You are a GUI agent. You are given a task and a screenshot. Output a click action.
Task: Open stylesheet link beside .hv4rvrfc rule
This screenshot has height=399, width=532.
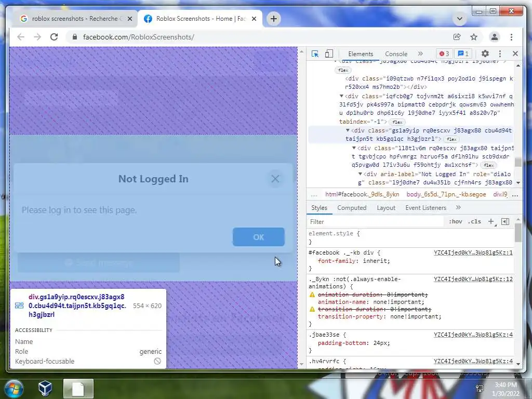tap(473, 362)
